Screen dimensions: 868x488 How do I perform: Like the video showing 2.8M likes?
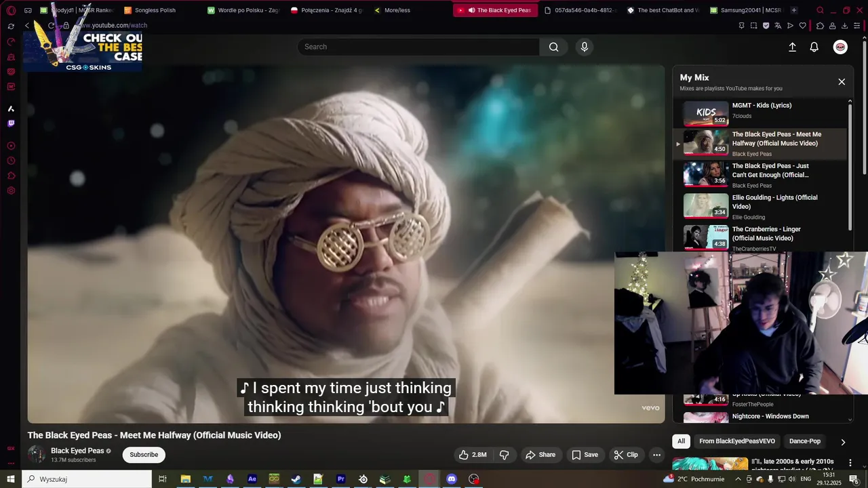pyautogui.click(x=473, y=455)
